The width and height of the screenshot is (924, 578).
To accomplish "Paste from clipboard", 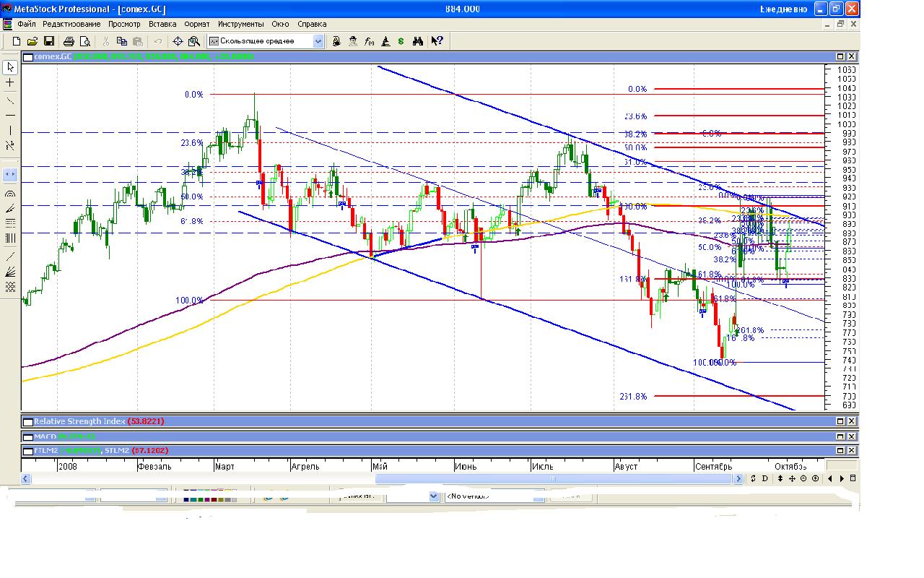I will (x=137, y=41).
